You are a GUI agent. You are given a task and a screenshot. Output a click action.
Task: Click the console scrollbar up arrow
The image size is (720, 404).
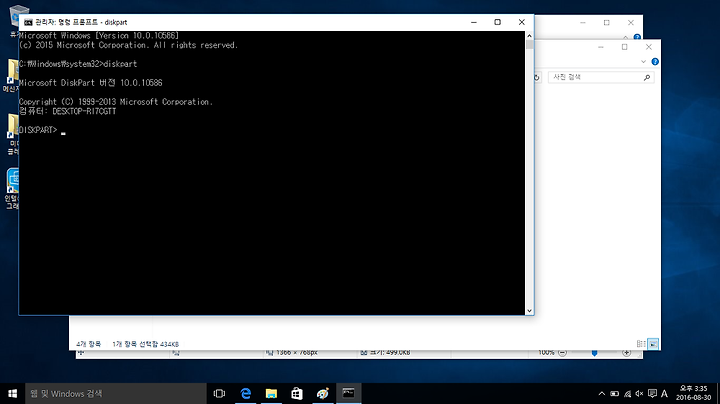click(x=529, y=35)
